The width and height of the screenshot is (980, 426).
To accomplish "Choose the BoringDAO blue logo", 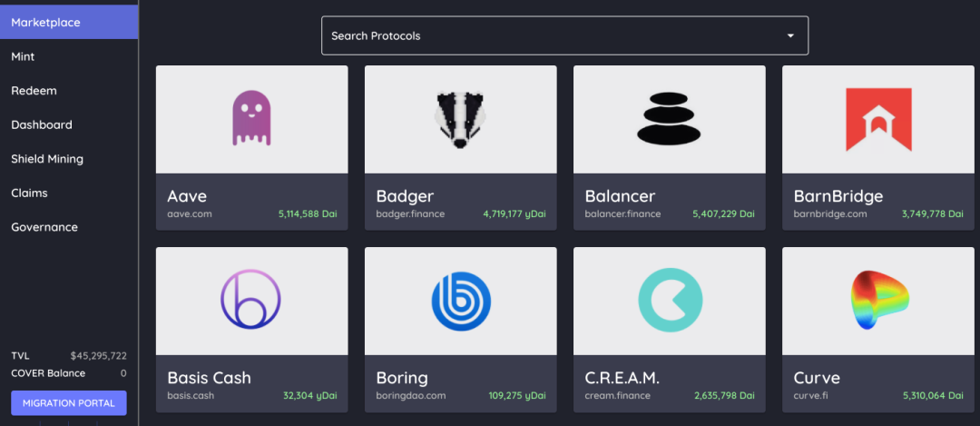I will [x=460, y=301].
